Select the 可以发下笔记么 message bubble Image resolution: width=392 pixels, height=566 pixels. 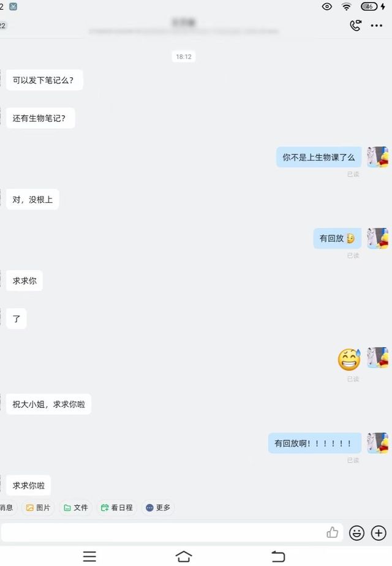pyautogui.click(x=44, y=80)
